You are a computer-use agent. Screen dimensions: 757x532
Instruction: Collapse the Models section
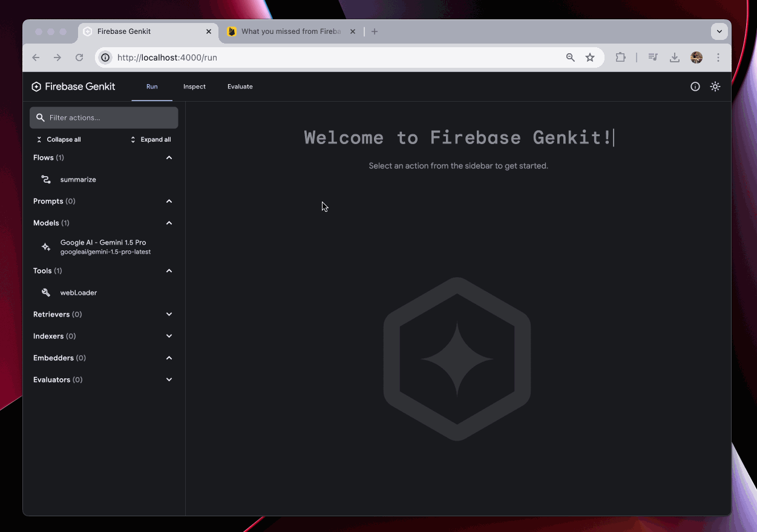pyautogui.click(x=169, y=223)
